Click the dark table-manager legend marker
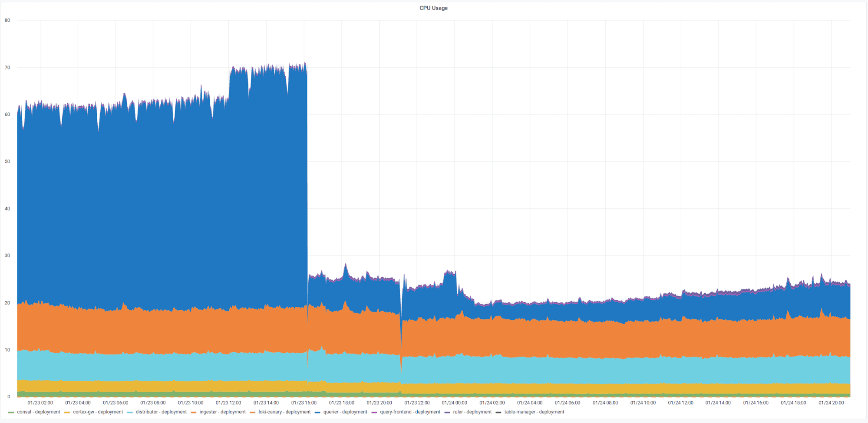Image resolution: width=868 pixels, height=423 pixels. point(498,412)
